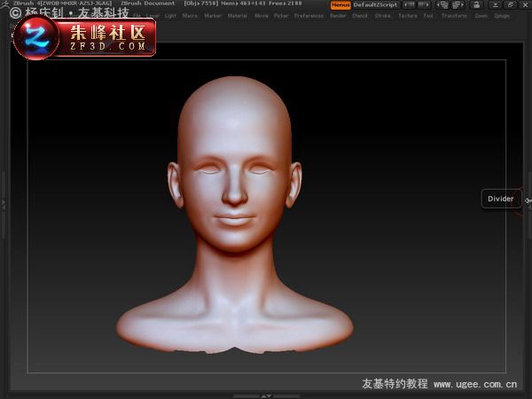
Task: Open the Material menu
Action: click(x=238, y=16)
